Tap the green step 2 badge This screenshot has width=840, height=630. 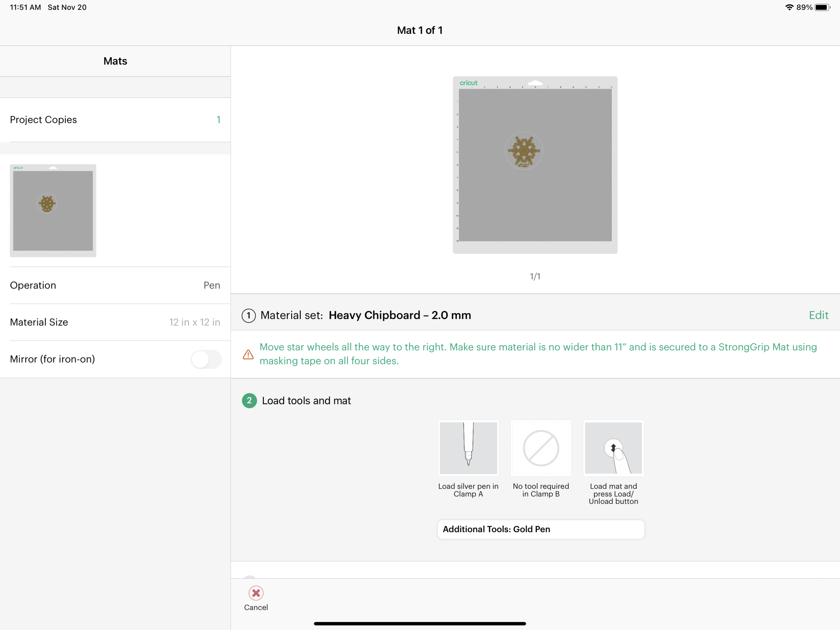pyautogui.click(x=250, y=400)
